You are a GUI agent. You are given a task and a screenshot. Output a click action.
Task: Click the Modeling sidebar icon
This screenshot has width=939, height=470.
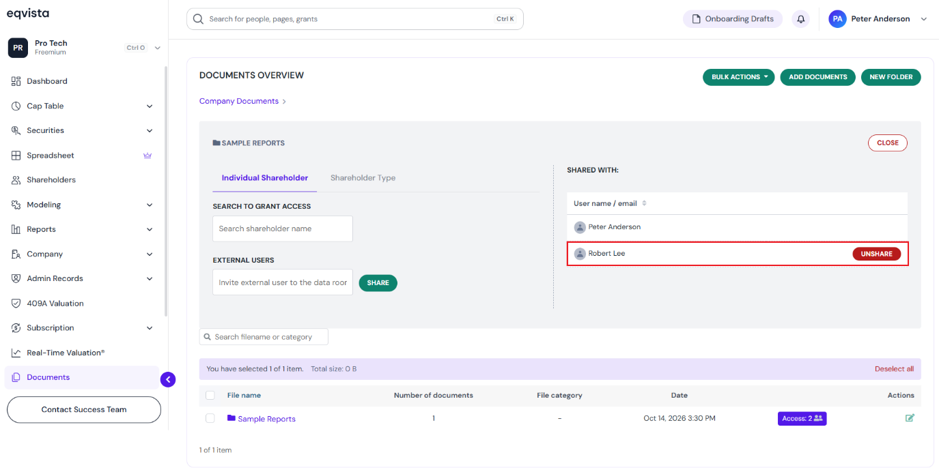[x=16, y=205]
